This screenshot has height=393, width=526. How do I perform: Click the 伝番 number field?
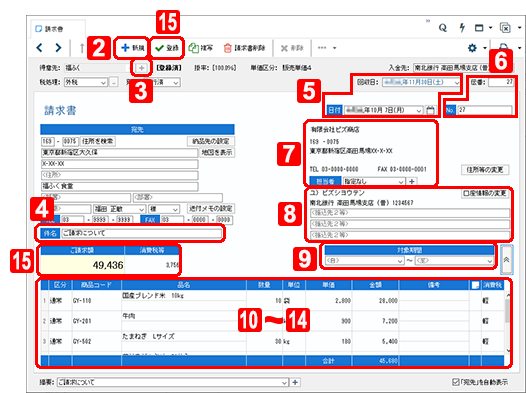(501, 82)
